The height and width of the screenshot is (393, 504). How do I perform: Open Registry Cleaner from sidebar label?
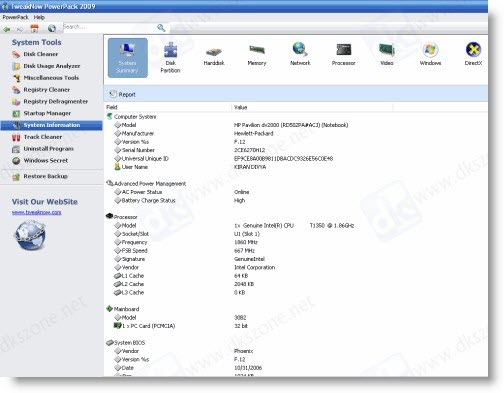pos(47,90)
